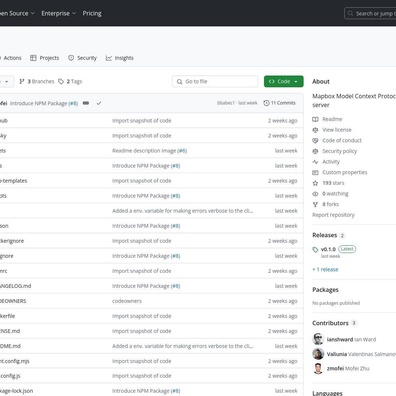This screenshot has height=396, width=396.
Task: Open the ianshward profile name link
Action: (x=340, y=339)
